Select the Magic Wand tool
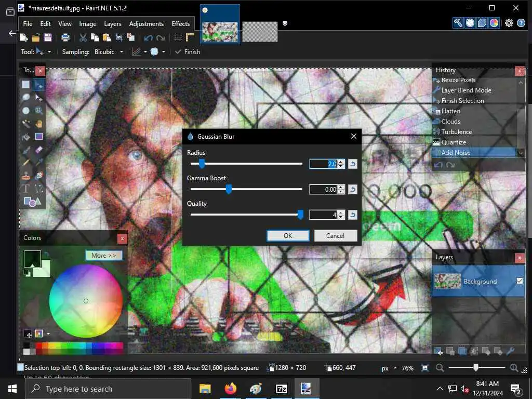The width and height of the screenshot is (532, 399). pyautogui.click(x=26, y=124)
